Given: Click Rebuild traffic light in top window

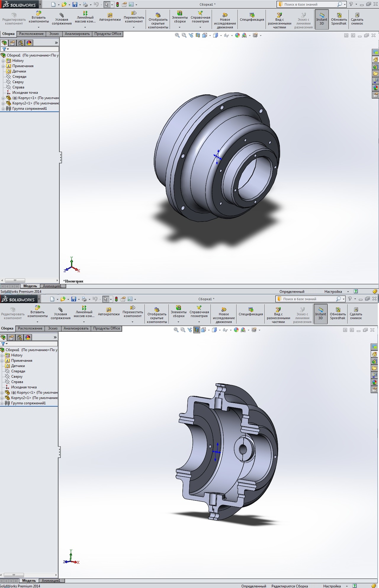Looking at the screenshot, I should click(118, 4).
